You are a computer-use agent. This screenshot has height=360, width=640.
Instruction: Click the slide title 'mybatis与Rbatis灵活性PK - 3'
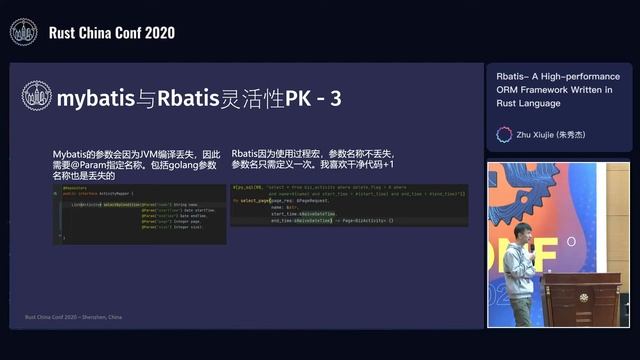[199, 98]
